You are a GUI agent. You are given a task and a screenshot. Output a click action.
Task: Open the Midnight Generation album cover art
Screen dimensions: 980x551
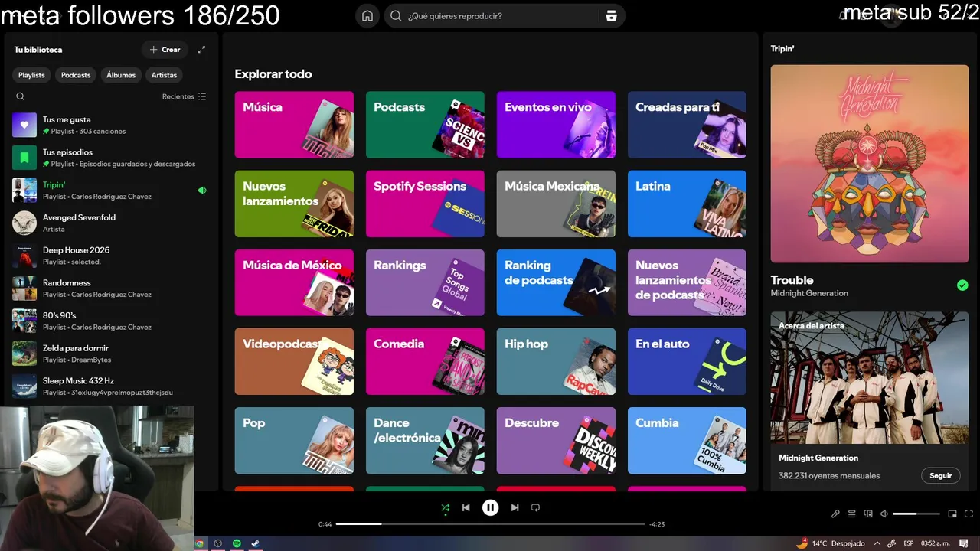(869, 164)
